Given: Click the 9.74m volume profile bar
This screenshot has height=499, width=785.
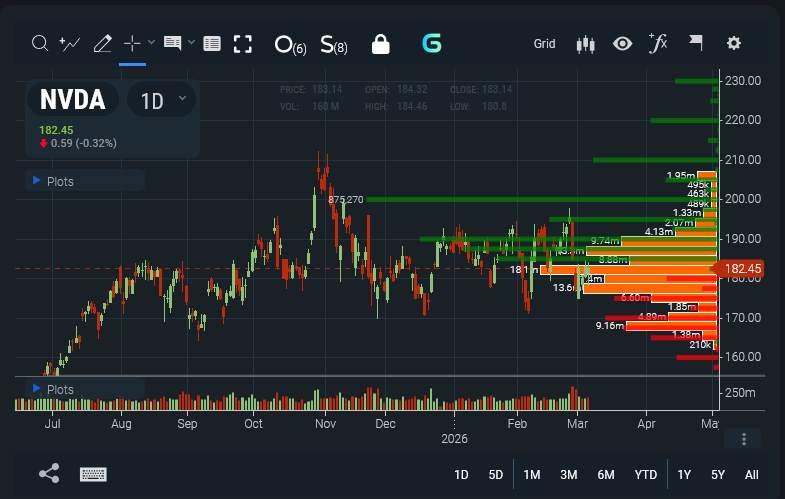Looking at the screenshot, I should 669,241.
